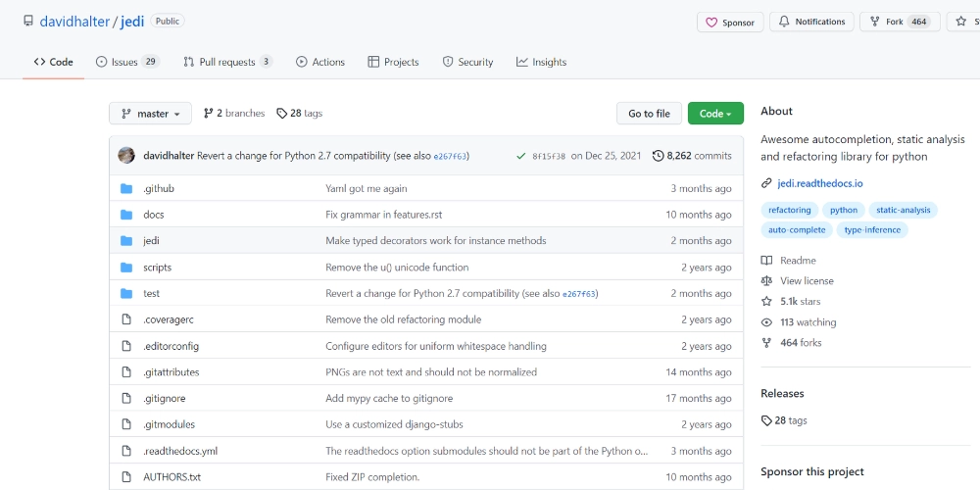Open the 28 tags link near branches

pyautogui.click(x=300, y=114)
